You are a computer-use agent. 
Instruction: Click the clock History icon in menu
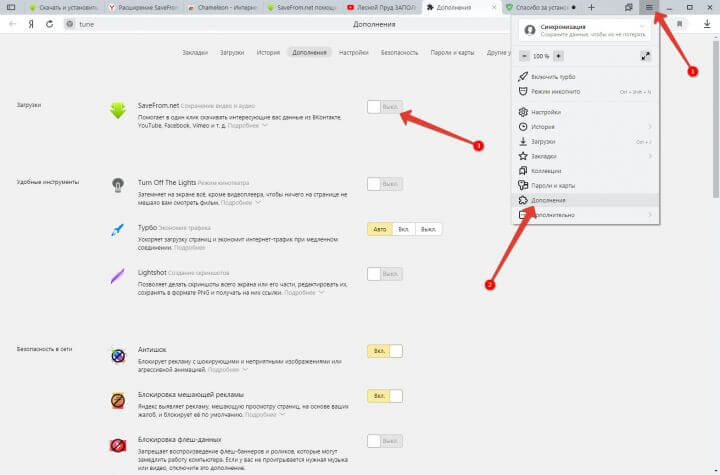[x=523, y=127]
